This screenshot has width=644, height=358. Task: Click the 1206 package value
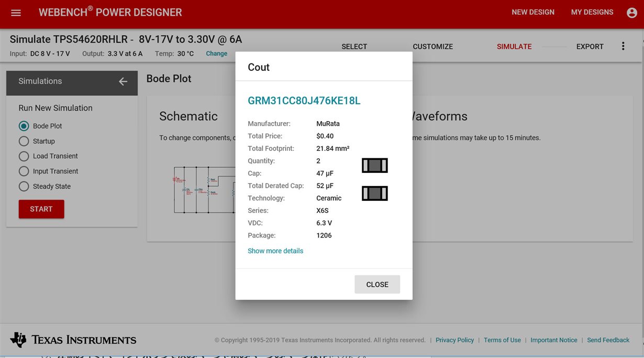324,235
